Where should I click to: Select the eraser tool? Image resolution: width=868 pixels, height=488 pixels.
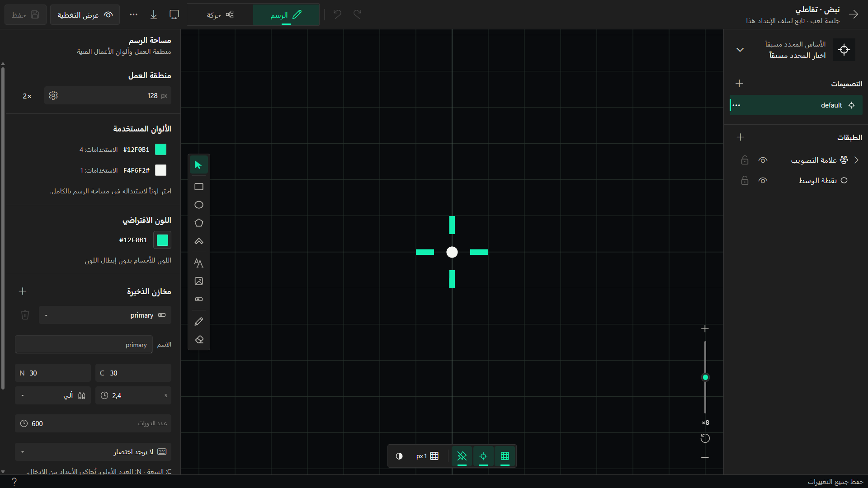[x=198, y=339]
